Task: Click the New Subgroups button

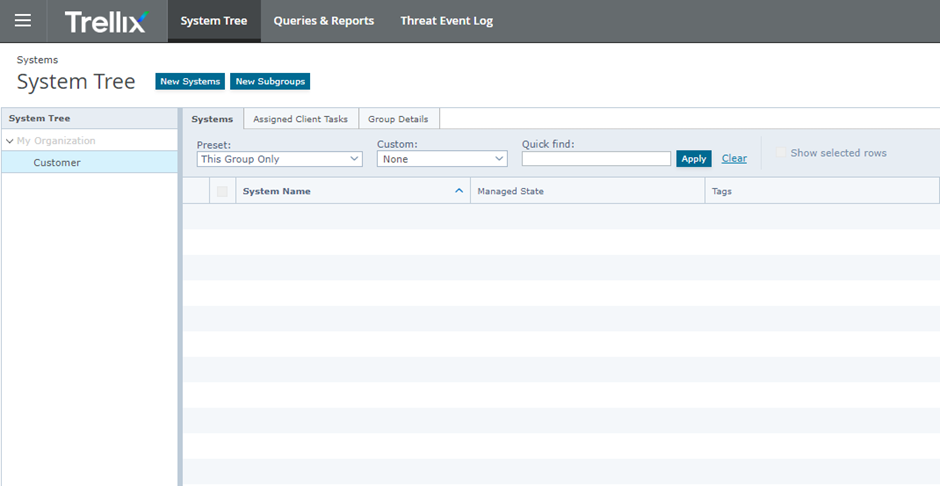Action: (270, 81)
